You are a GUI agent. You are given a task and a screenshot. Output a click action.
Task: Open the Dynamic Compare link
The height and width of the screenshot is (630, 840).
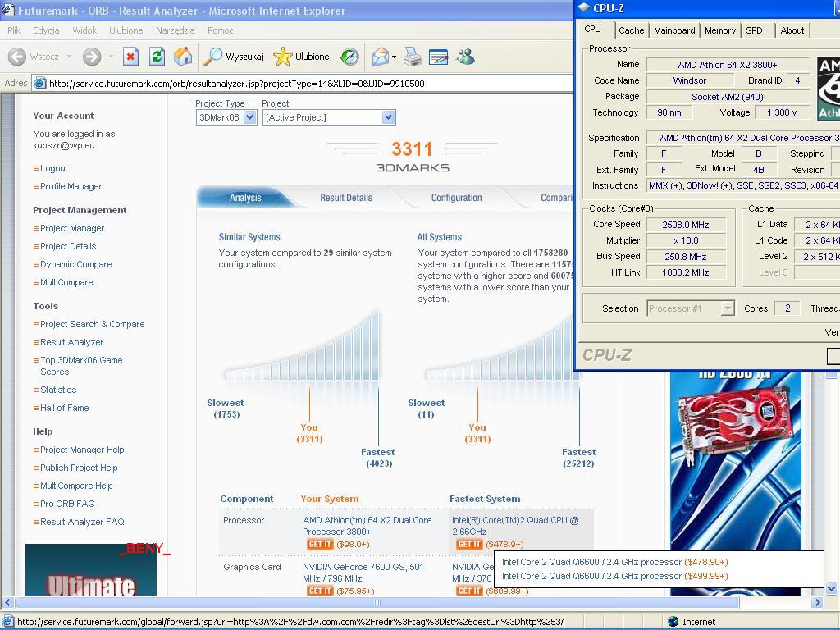pos(76,264)
